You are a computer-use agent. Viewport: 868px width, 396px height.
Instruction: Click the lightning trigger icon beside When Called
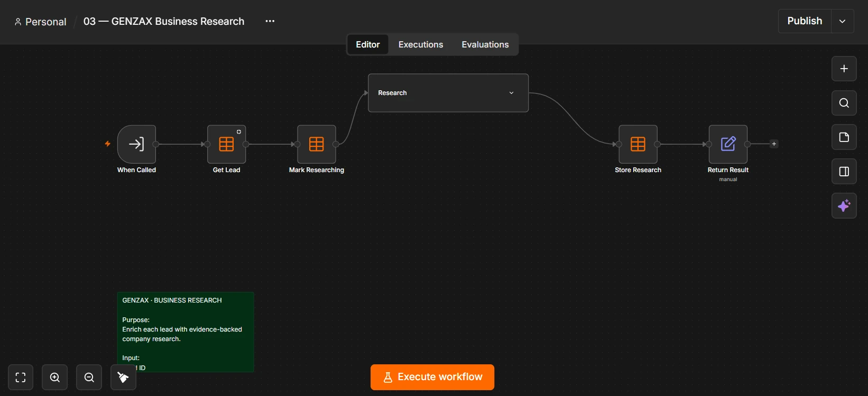point(108,144)
